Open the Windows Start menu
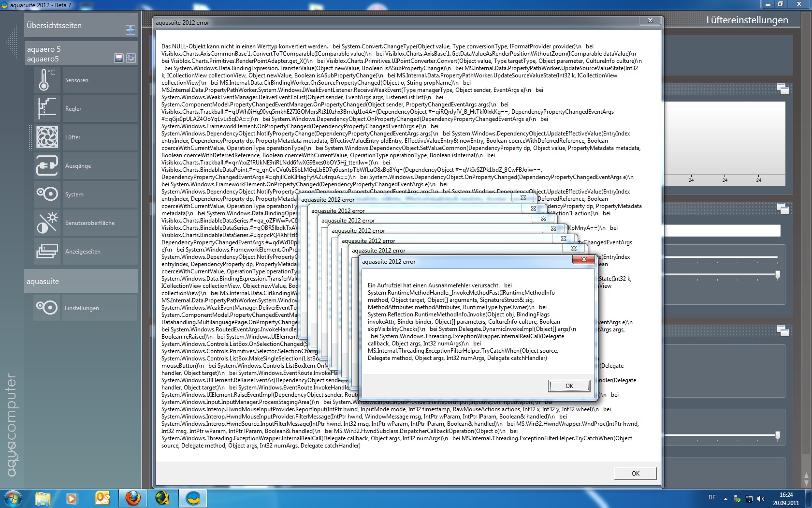 [12, 498]
